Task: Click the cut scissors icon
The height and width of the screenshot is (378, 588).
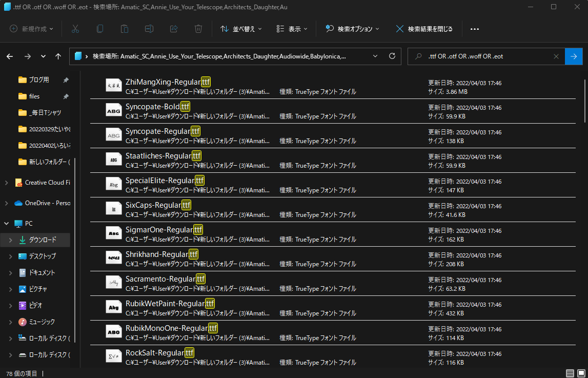Action: coord(75,29)
